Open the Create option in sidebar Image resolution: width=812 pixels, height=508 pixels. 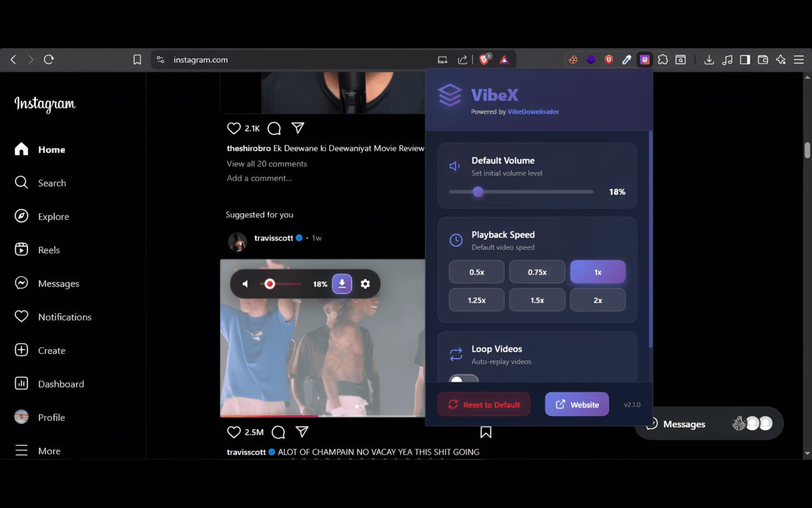click(40, 351)
